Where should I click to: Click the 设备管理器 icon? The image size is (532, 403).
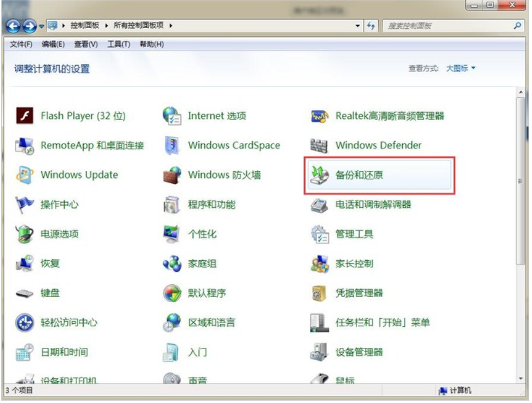coord(320,353)
